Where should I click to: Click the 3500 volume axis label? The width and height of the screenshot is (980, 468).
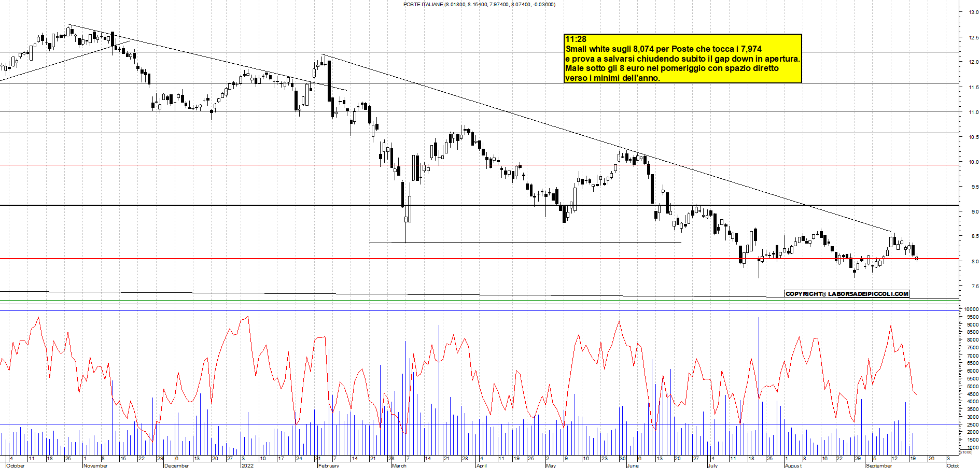click(973, 409)
